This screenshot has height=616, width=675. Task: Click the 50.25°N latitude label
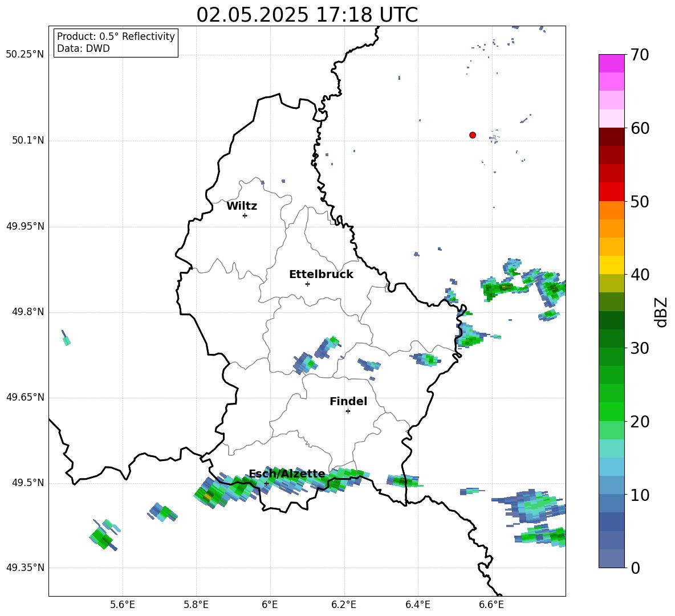pyautogui.click(x=25, y=55)
